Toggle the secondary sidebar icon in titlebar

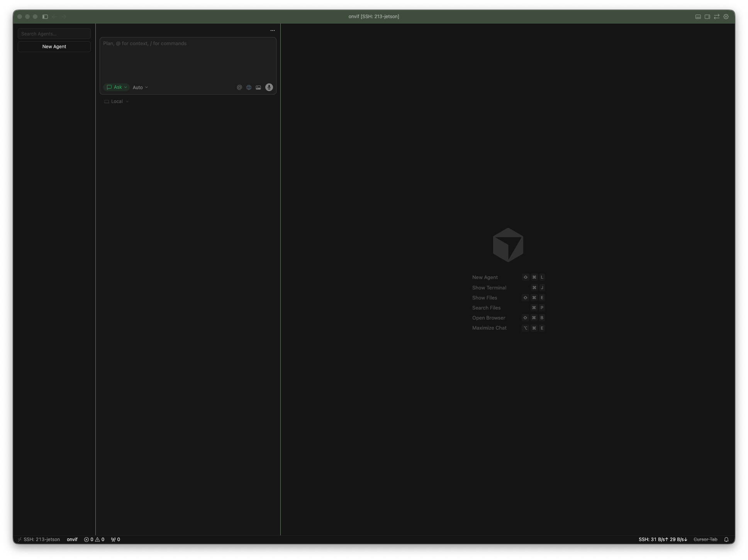pos(707,17)
